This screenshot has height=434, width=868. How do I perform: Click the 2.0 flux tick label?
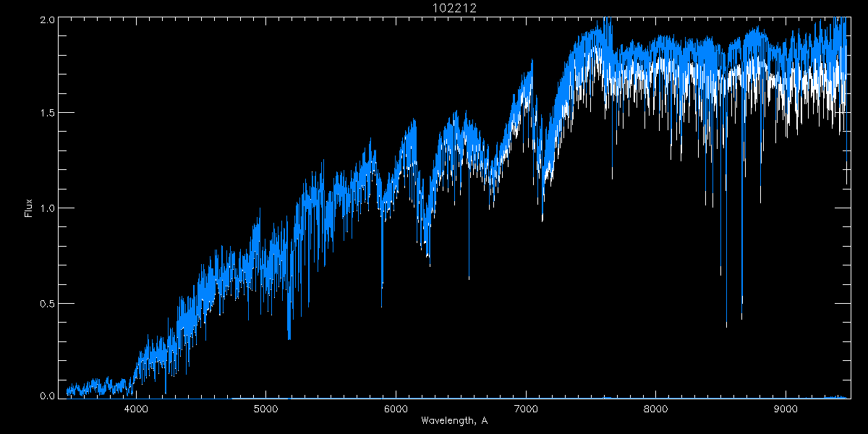tap(48, 21)
